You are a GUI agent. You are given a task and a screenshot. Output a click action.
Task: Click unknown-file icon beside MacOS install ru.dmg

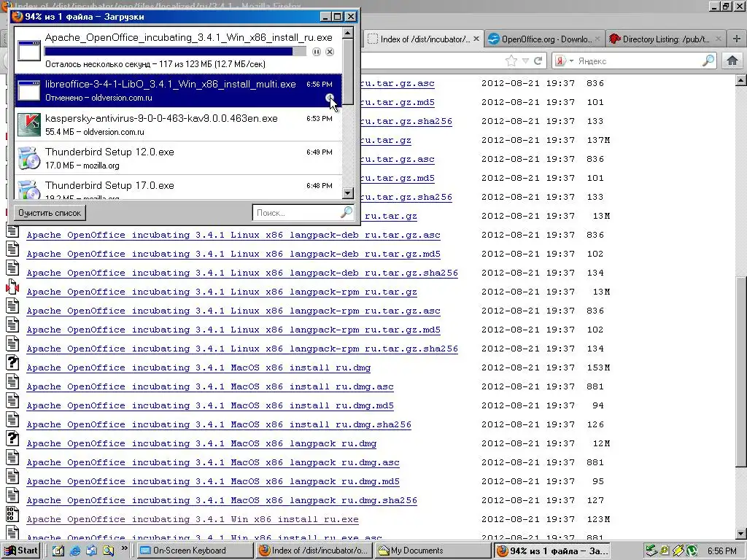12,363
